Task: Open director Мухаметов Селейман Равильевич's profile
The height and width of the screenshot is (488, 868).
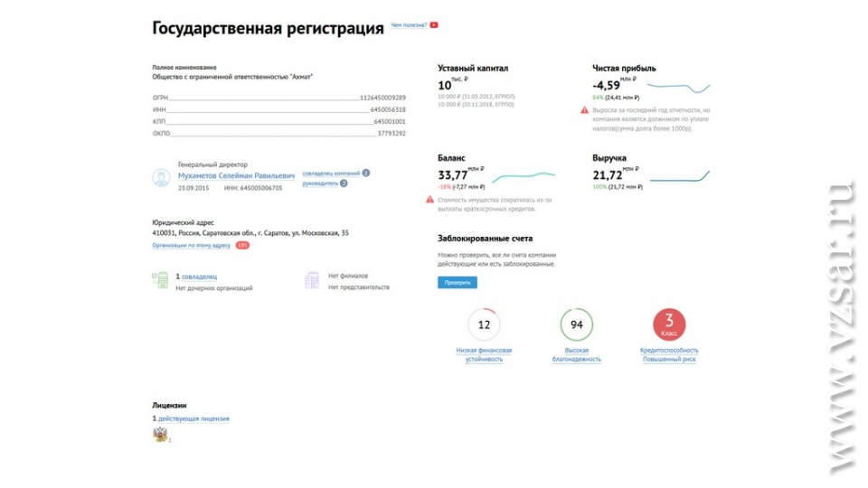Action: click(x=236, y=175)
